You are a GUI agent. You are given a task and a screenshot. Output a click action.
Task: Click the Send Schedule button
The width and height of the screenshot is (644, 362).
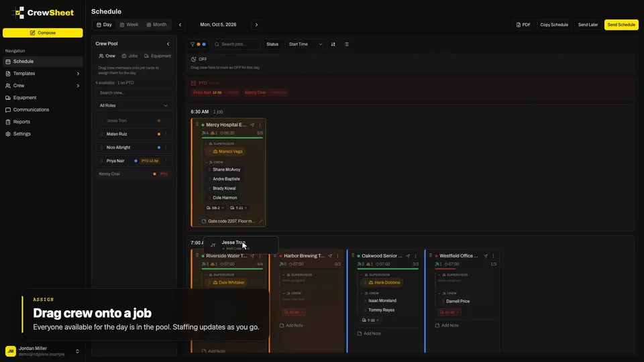[x=621, y=25]
